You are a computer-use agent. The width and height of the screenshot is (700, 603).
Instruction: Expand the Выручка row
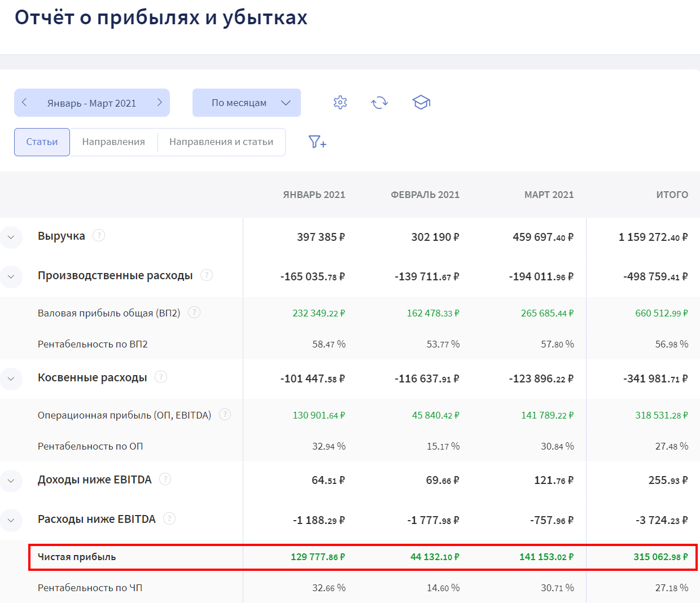11,237
